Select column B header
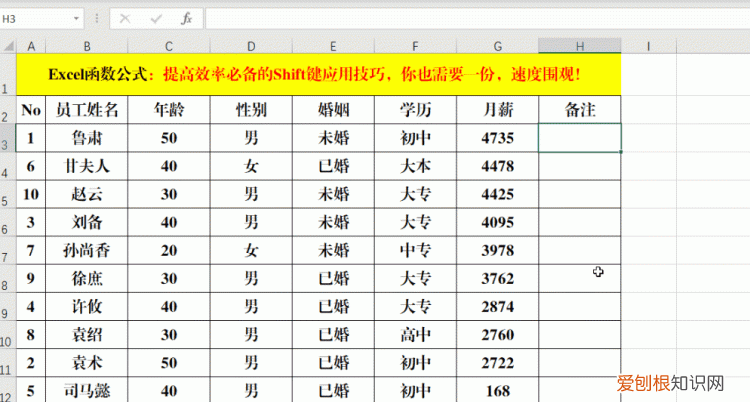The height and width of the screenshot is (402, 750). tap(87, 46)
